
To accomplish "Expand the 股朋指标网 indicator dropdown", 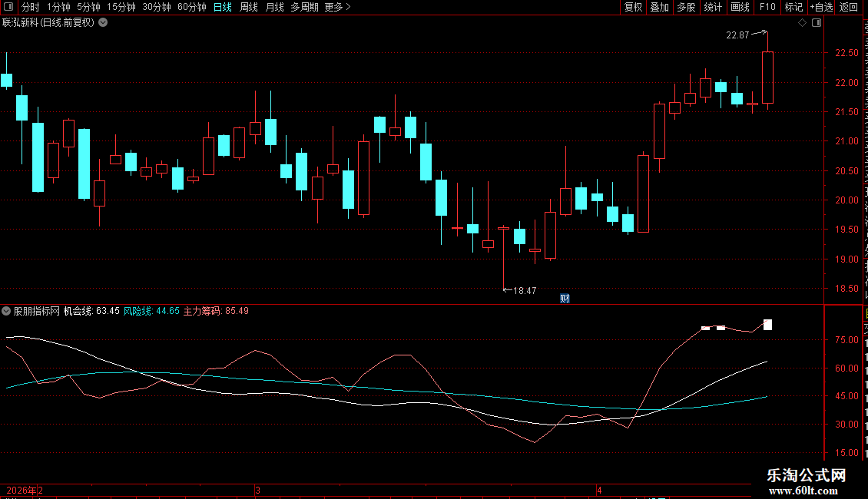I will [6, 311].
